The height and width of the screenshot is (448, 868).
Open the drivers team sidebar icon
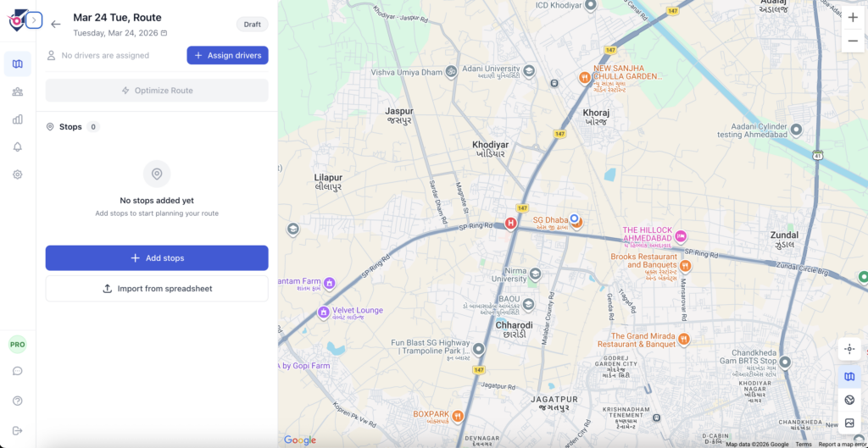tap(18, 91)
